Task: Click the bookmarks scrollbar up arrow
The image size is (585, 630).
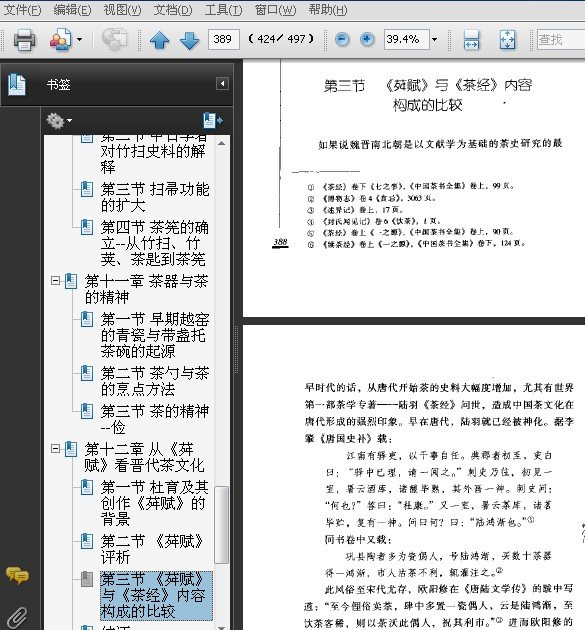Action: pos(221,143)
